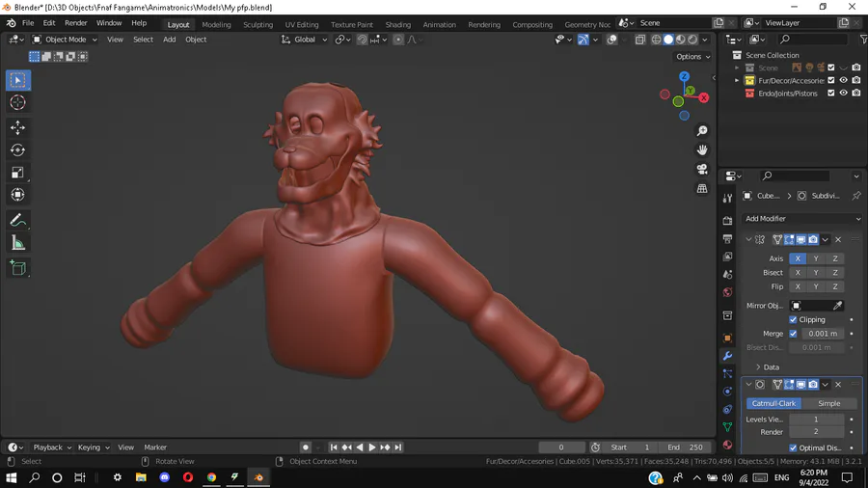The height and width of the screenshot is (488, 868).
Task: Collapse the Subdivision modifier panel
Action: pyautogui.click(x=748, y=385)
